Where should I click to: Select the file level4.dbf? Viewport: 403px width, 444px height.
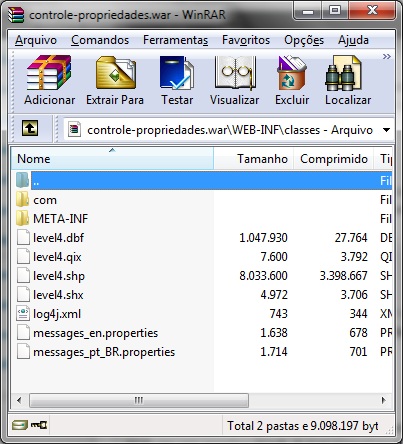tap(204, 238)
